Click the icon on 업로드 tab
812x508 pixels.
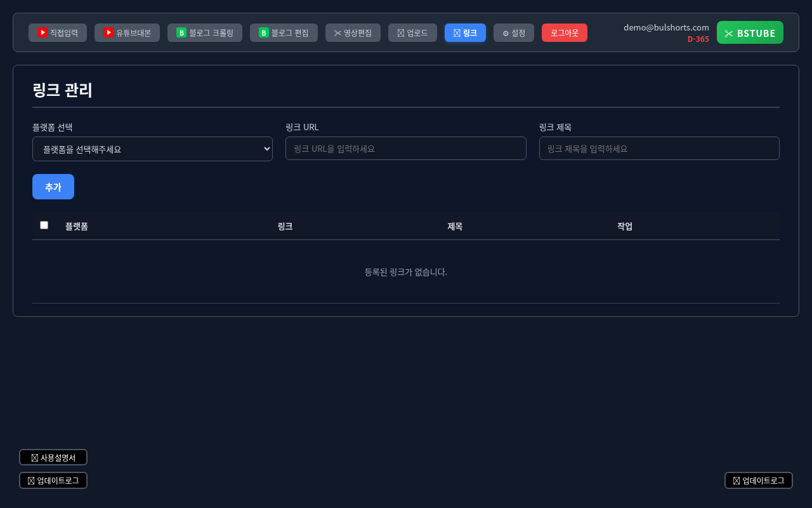point(401,33)
